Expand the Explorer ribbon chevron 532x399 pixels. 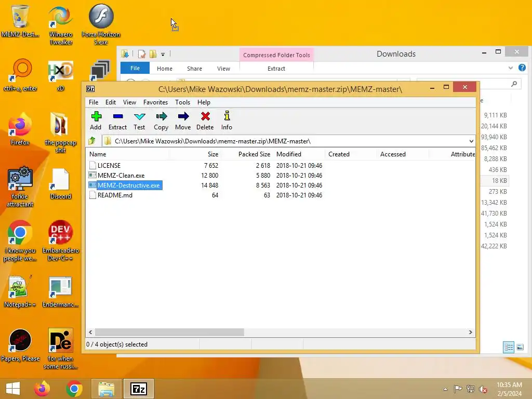point(511,68)
